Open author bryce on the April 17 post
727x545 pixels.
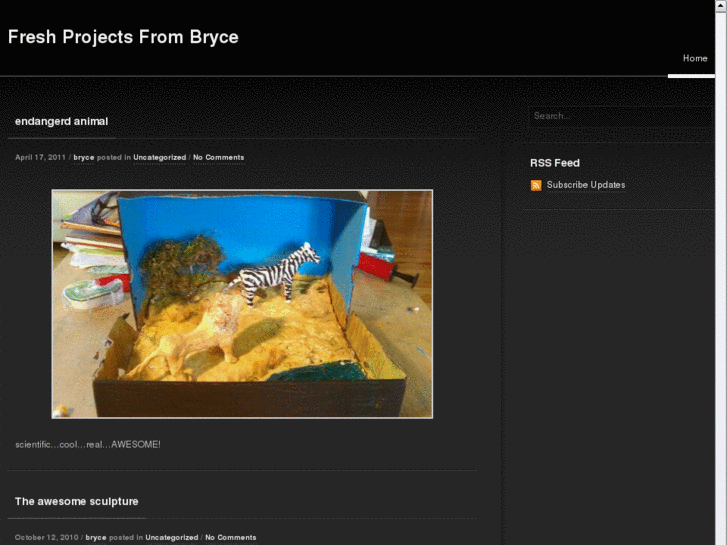coord(84,157)
